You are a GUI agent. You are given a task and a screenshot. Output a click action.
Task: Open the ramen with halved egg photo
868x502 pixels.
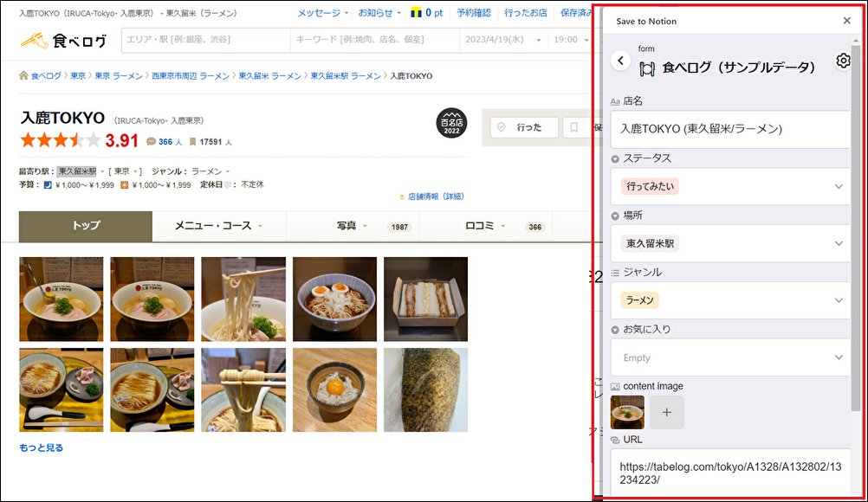coord(335,299)
